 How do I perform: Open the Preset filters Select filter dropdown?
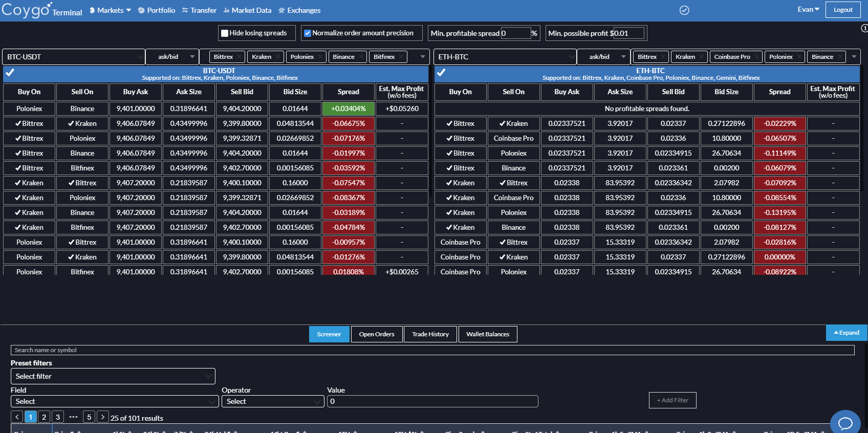(113, 376)
